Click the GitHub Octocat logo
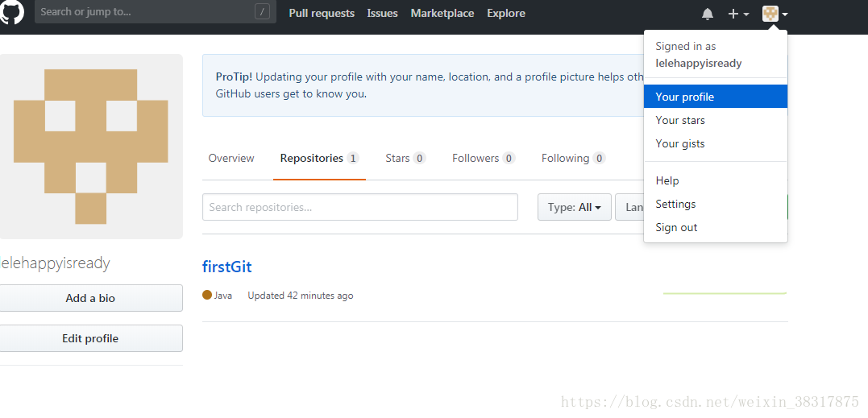The image size is (868, 418). [11, 12]
